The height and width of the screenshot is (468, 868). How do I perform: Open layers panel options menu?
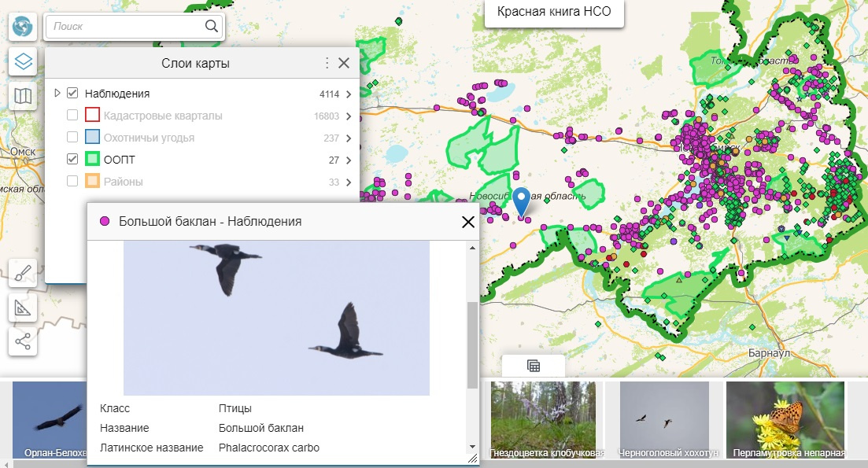(x=327, y=63)
